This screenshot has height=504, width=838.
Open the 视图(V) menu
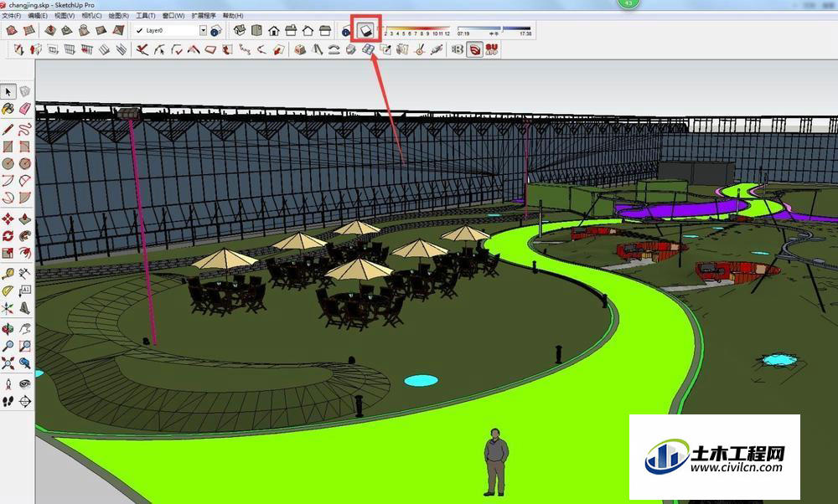pos(65,16)
